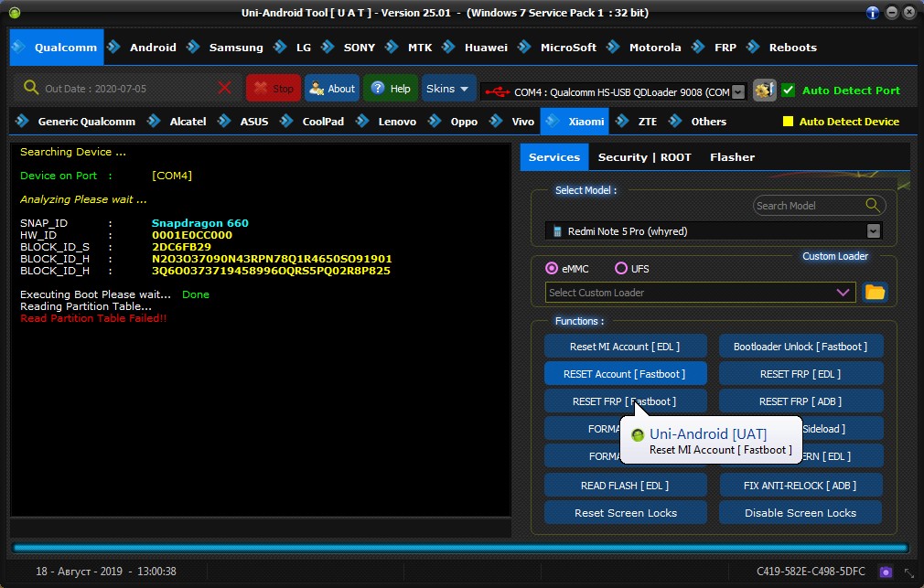Click RESET FRP [ EDL ] button
This screenshot has width=924, height=588.
(x=800, y=373)
